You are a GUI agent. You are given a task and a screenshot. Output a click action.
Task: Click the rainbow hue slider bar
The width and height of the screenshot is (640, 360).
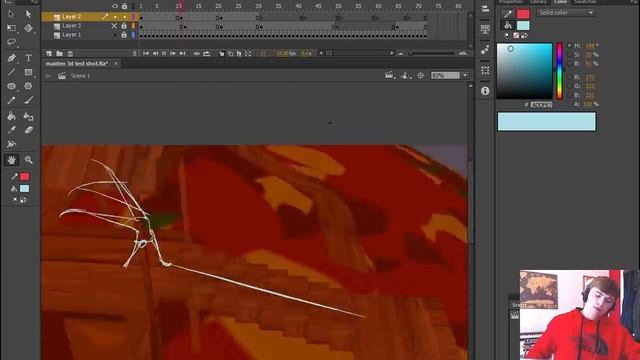[559, 71]
